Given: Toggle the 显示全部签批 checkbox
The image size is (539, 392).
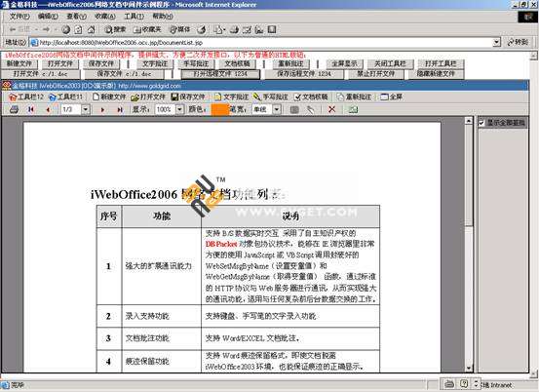Looking at the screenshot, I should (481, 123).
